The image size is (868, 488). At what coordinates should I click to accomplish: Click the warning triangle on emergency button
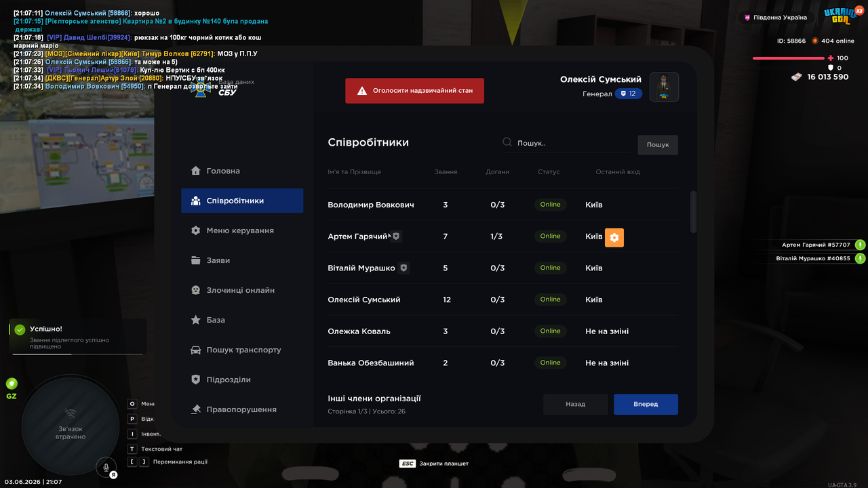[x=362, y=91]
